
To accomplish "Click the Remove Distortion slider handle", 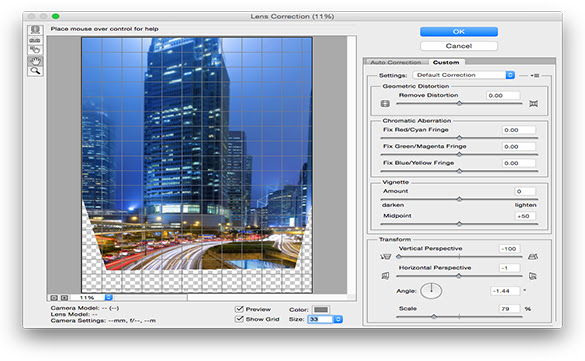I will (x=459, y=104).
